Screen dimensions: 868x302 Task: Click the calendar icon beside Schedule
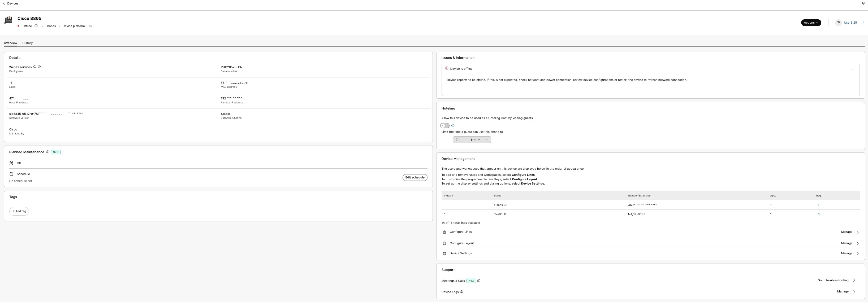(11, 174)
